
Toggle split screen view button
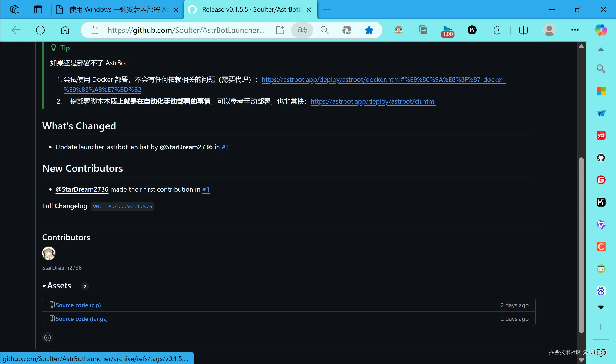pos(523,30)
